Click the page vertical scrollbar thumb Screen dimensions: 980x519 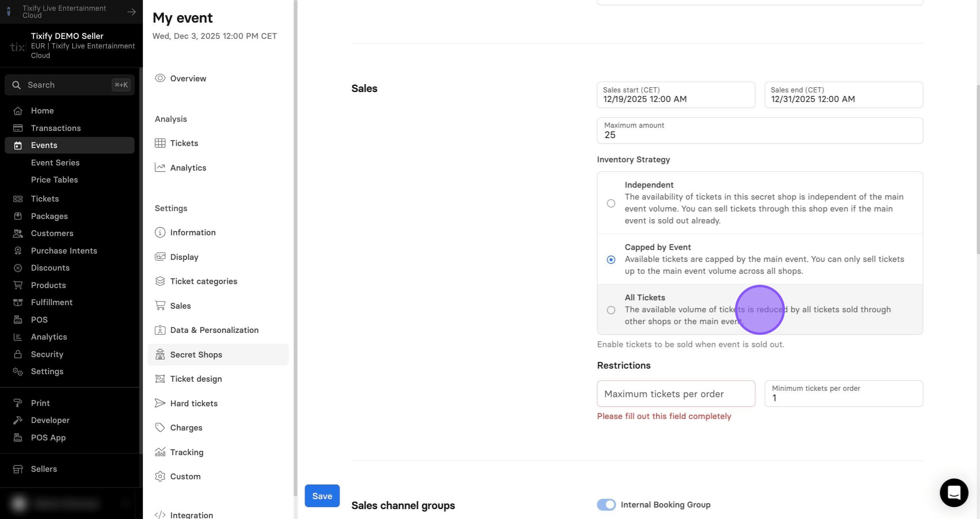(978, 169)
